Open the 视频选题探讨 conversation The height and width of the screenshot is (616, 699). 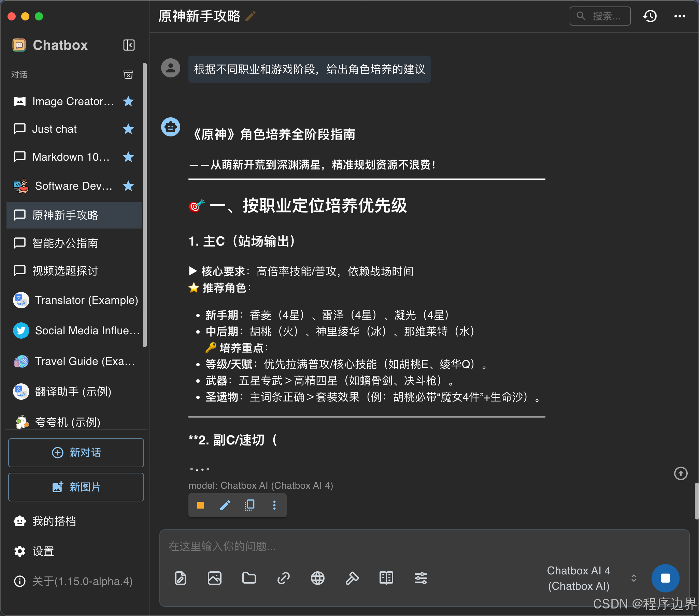tap(73, 271)
